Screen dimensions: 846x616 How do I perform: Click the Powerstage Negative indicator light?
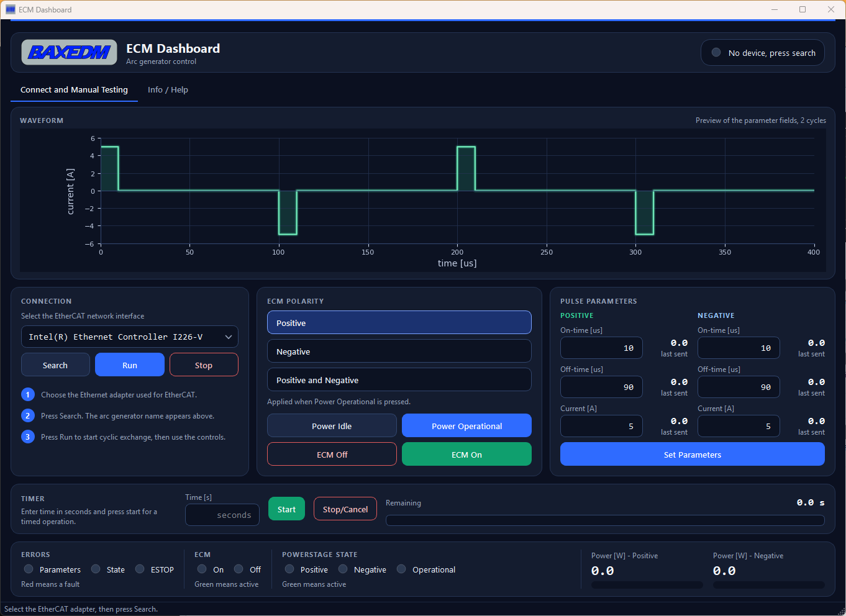click(343, 569)
